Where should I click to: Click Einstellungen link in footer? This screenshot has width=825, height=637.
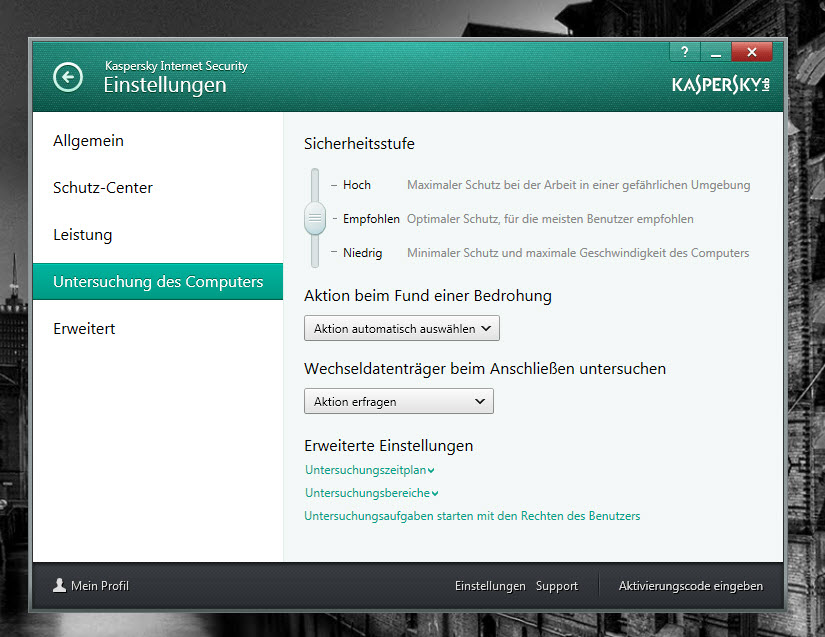tap(490, 586)
